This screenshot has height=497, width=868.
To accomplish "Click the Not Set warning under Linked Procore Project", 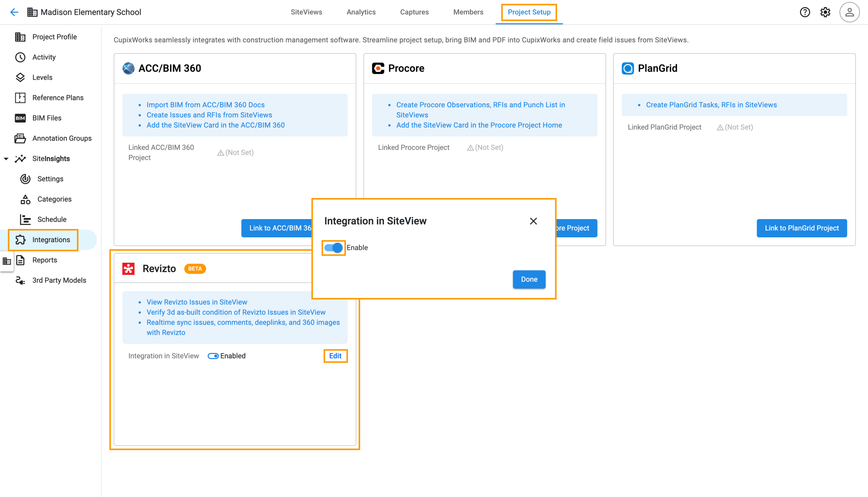I will pos(485,147).
